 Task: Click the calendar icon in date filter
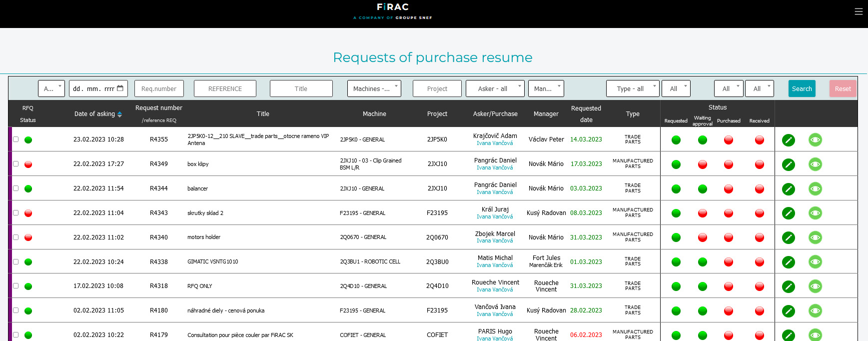(x=120, y=88)
